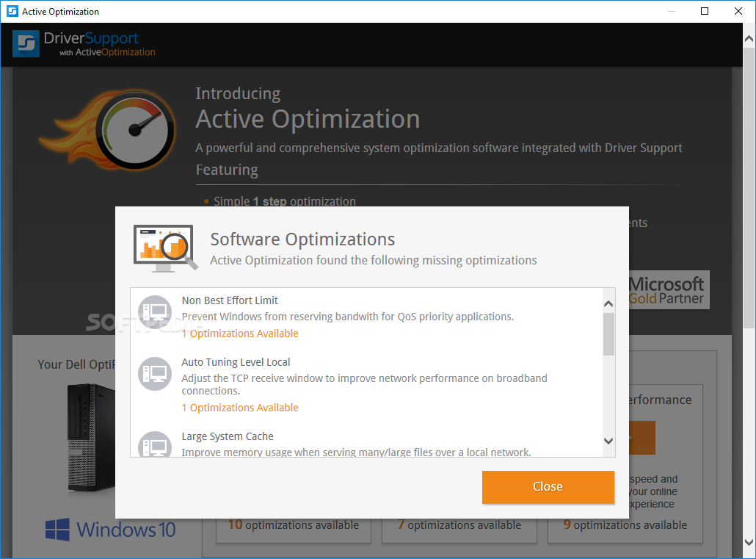Click the Auto Tuning Level Local computer icon
Screen dimensions: 756x559
[x=155, y=374]
